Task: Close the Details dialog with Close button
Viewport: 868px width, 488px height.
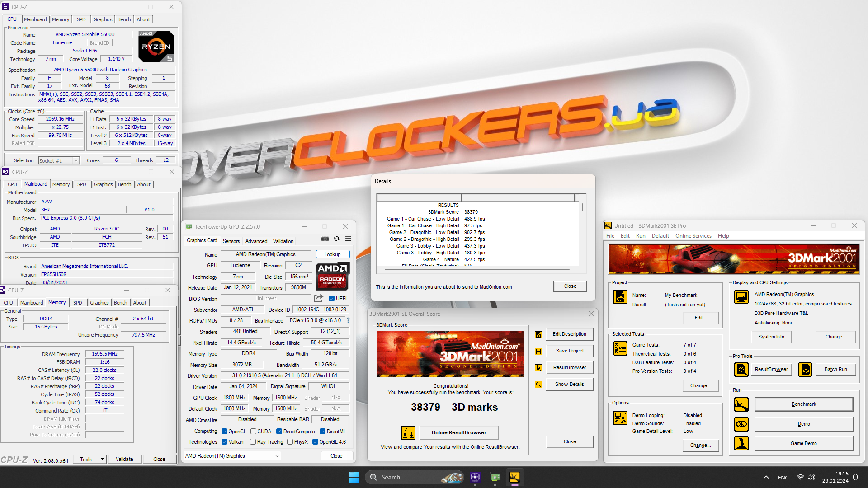Action: (x=570, y=286)
